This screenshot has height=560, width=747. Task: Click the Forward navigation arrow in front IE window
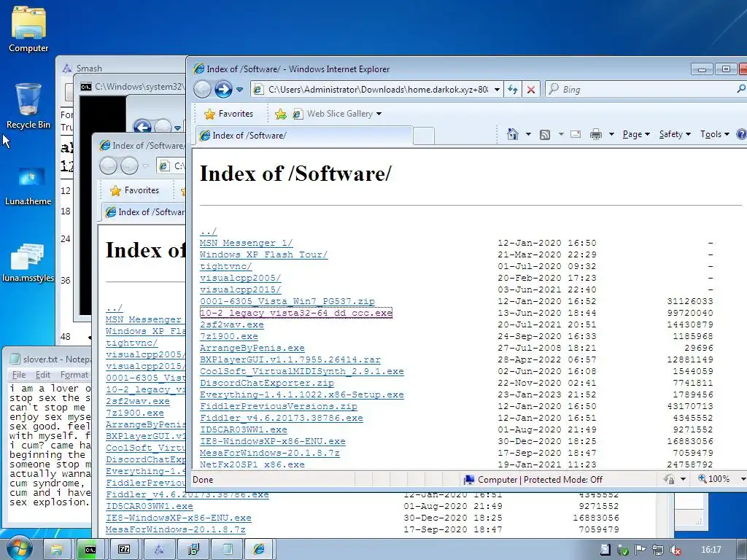point(223,89)
